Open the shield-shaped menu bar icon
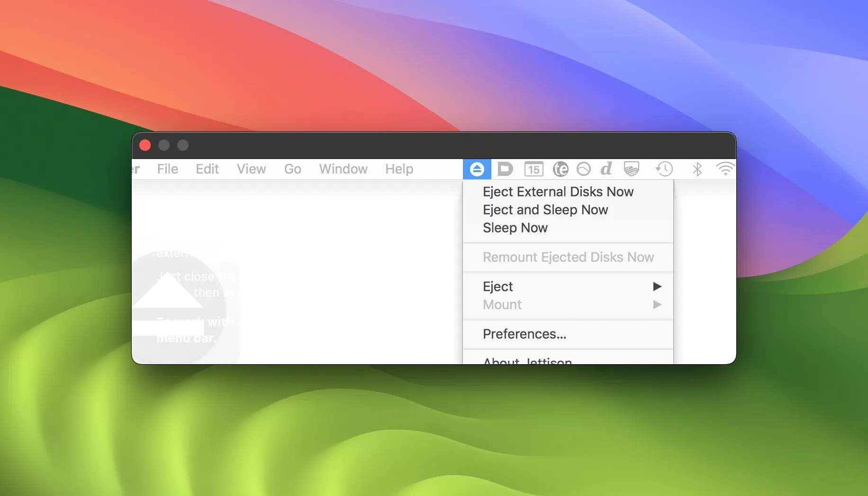The height and width of the screenshot is (496, 868). [631, 169]
